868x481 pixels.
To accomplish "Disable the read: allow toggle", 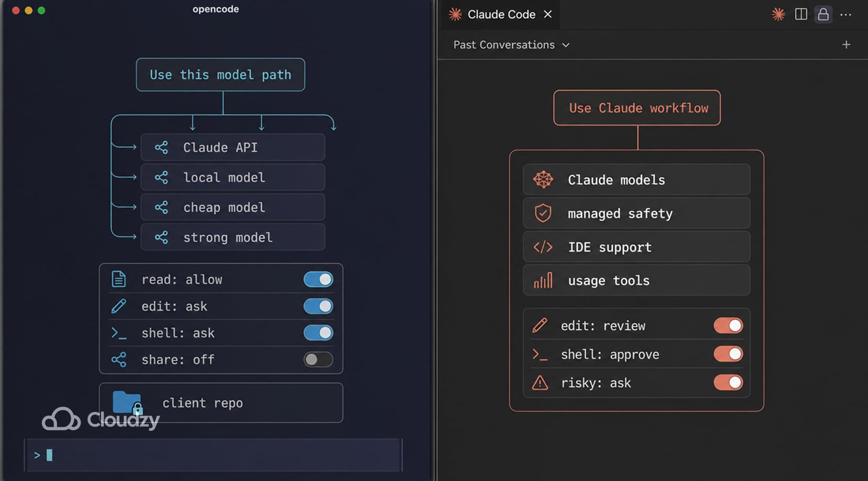I will coord(318,280).
